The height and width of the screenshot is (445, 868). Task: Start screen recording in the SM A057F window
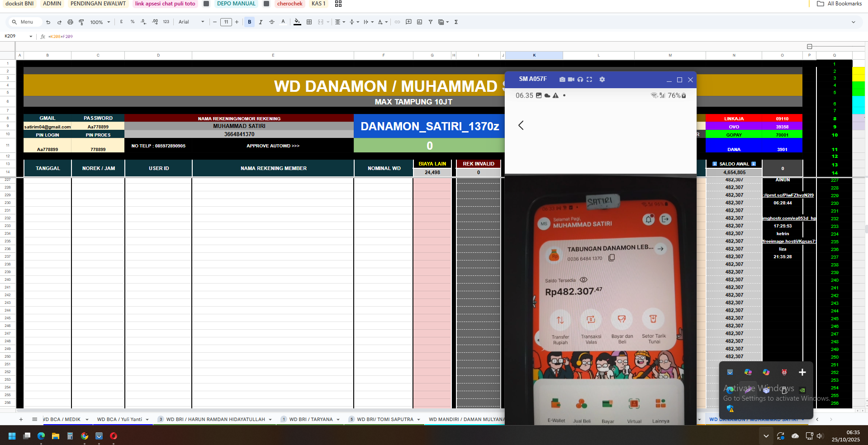pyautogui.click(x=571, y=79)
